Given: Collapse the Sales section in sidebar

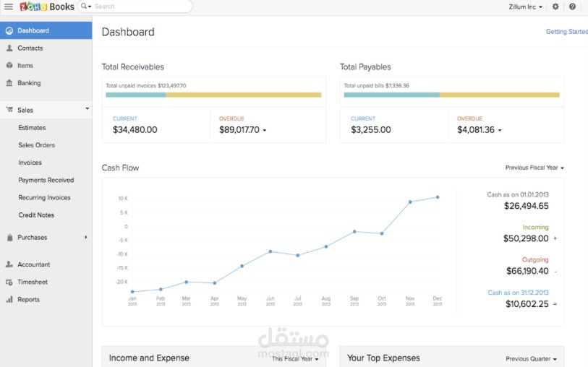Looking at the screenshot, I should 87,109.
